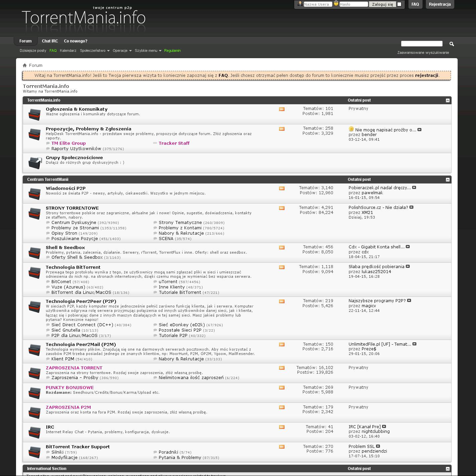
Task: Switch to the Chat IRC tab
Action: (50, 41)
